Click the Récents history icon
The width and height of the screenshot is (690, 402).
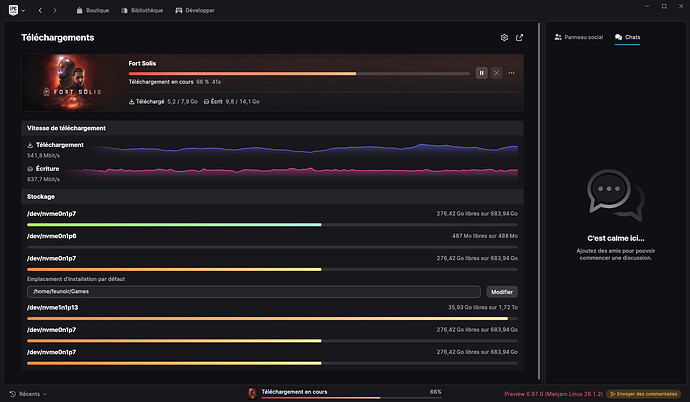[12, 394]
